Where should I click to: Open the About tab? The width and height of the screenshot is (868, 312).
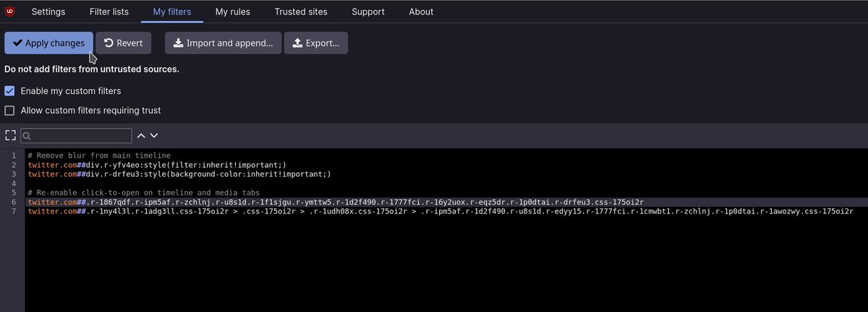pyautogui.click(x=421, y=12)
